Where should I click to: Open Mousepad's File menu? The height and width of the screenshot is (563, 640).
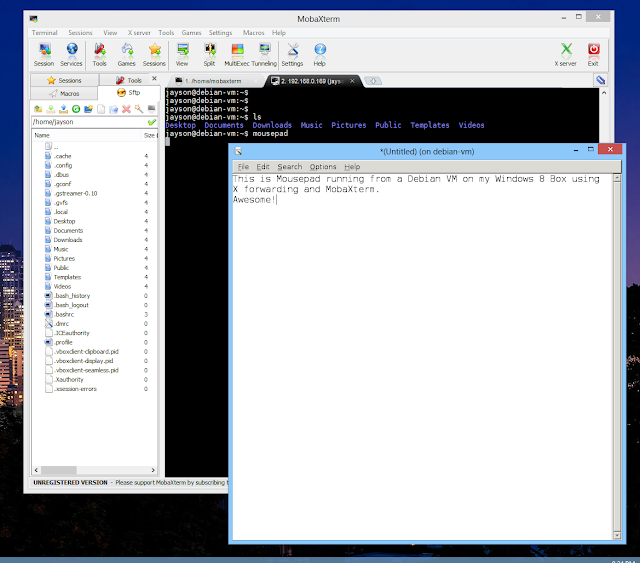tap(243, 167)
